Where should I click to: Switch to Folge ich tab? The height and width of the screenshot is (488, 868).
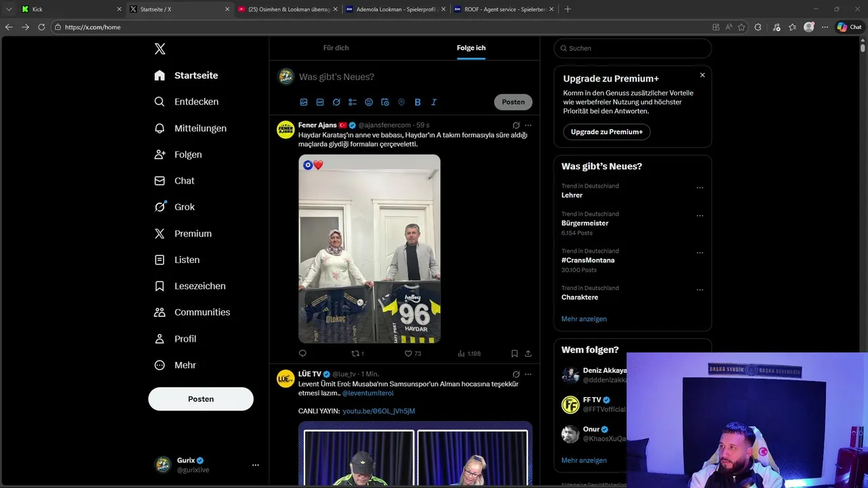click(x=471, y=48)
